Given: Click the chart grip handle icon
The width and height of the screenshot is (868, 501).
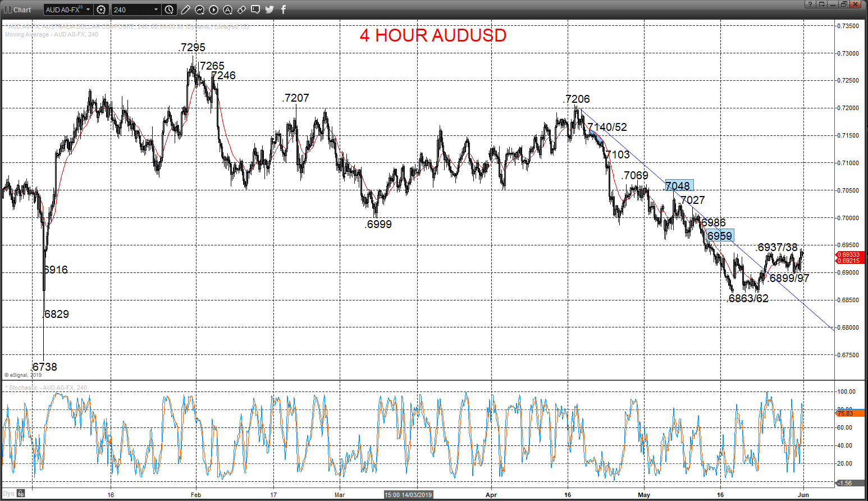Looking at the screenshot, I should coord(8,10).
